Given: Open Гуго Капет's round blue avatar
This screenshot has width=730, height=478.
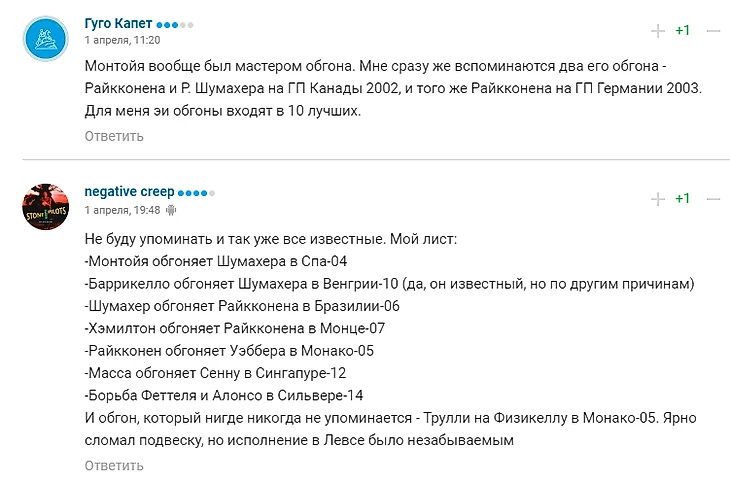Looking at the screenshot, I should 46,39.
